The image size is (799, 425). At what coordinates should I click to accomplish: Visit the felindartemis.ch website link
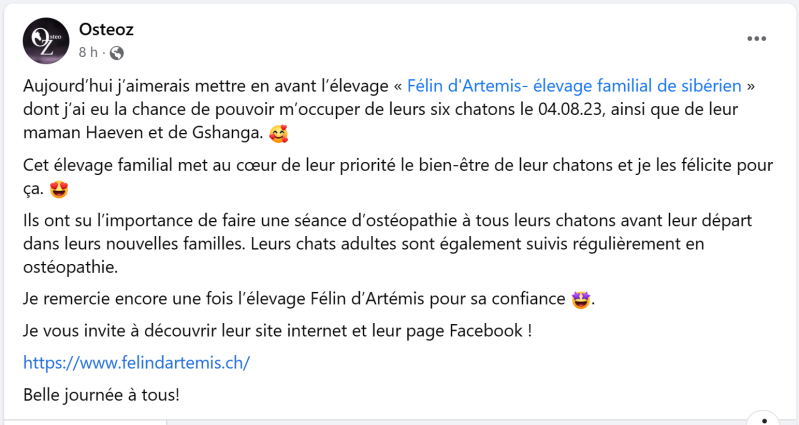[136, 362]
